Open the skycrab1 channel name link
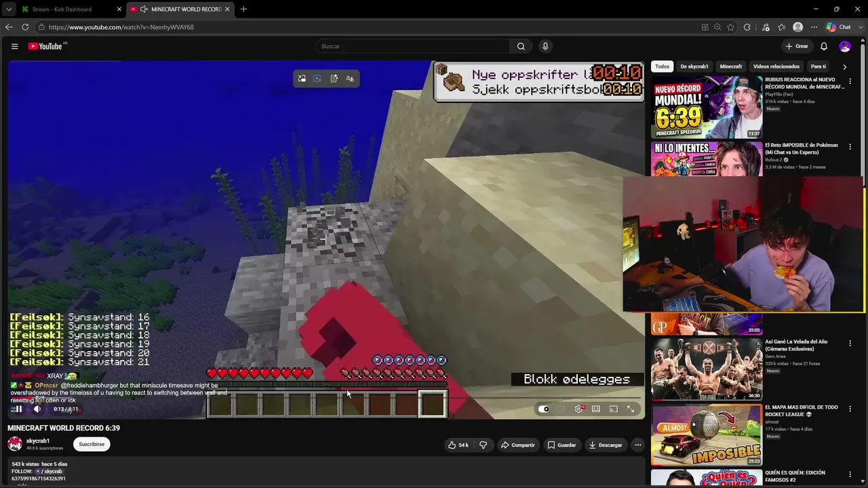868x488 pixels. (38, 441)
